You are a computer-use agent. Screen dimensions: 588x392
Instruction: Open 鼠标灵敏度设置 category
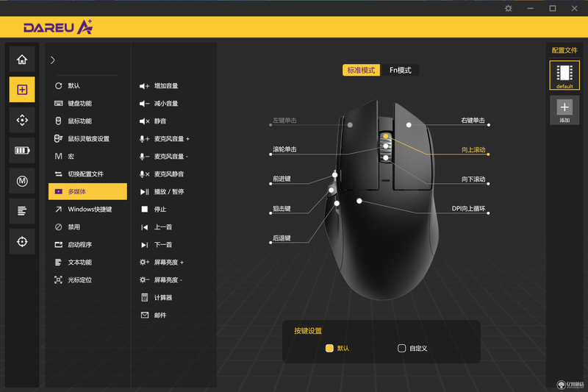point(87,139)
